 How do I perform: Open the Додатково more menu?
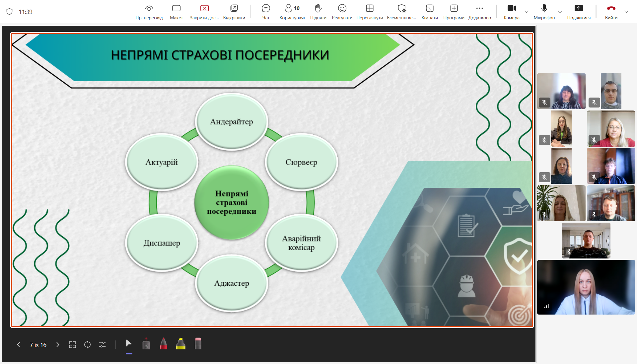click(x=479, y=12)
